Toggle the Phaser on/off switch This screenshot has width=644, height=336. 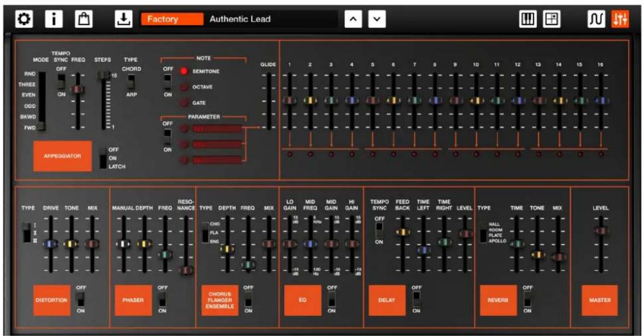click(162, 299)
